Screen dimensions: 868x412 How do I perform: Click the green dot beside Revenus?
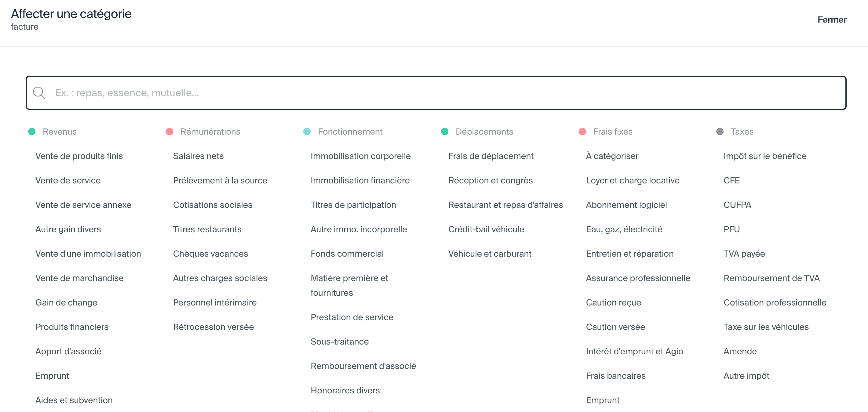(32, 132)
